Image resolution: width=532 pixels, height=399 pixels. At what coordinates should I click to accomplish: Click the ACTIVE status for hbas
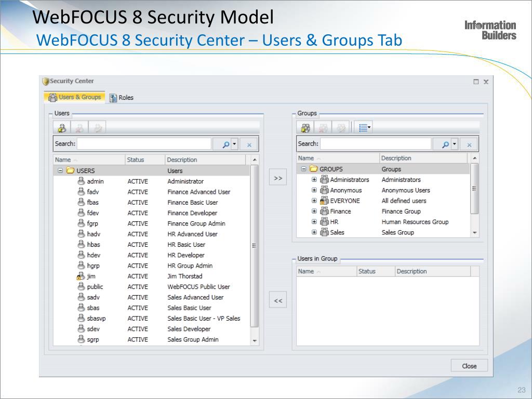(x=138, y=244)
